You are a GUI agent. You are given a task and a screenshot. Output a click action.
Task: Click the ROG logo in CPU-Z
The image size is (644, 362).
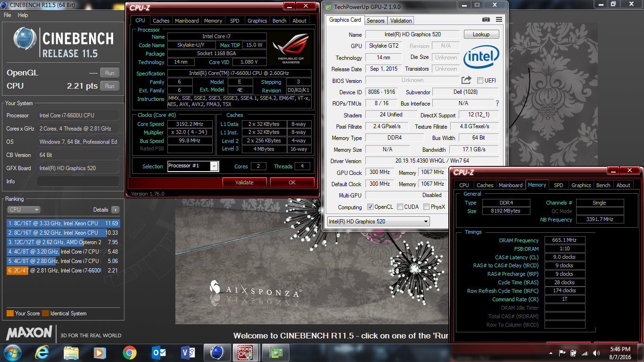291,48
